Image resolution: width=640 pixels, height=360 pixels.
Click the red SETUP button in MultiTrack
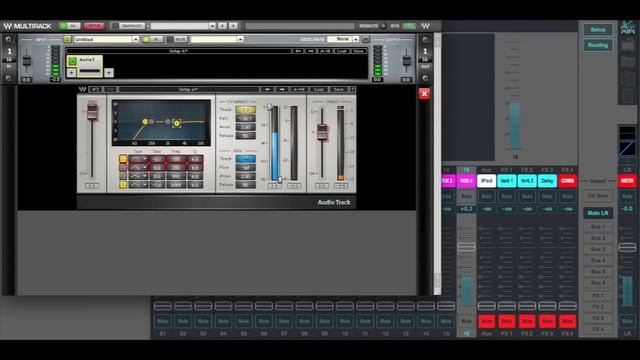[x=93, y=26]
